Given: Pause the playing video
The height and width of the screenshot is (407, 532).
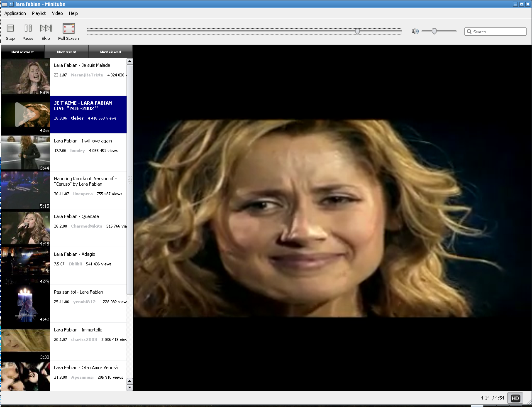Looking at the screenshot, I should click(x=28, y=32).
